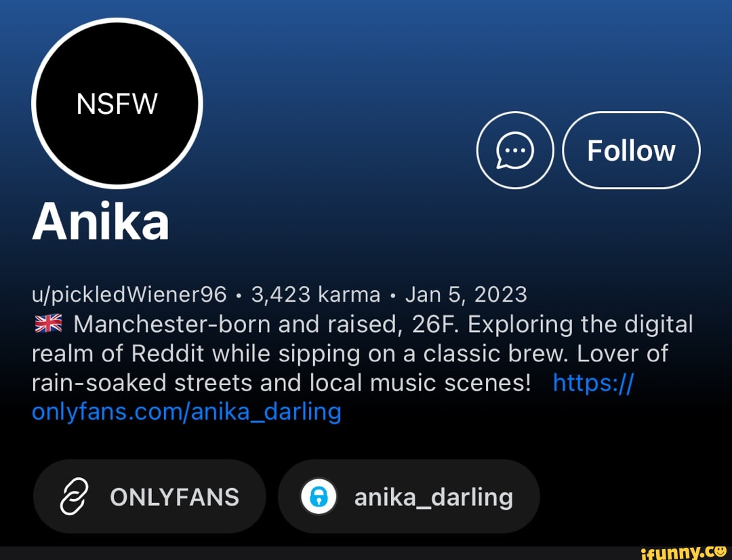Click the username u/pickledWiener96
732x560 pixels.
tap(129, 294)
